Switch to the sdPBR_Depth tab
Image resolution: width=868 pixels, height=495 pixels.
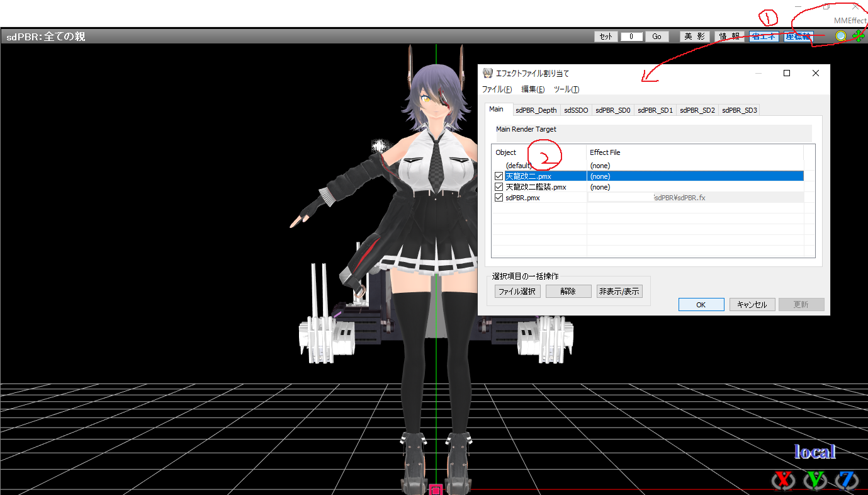pos(536,110)
